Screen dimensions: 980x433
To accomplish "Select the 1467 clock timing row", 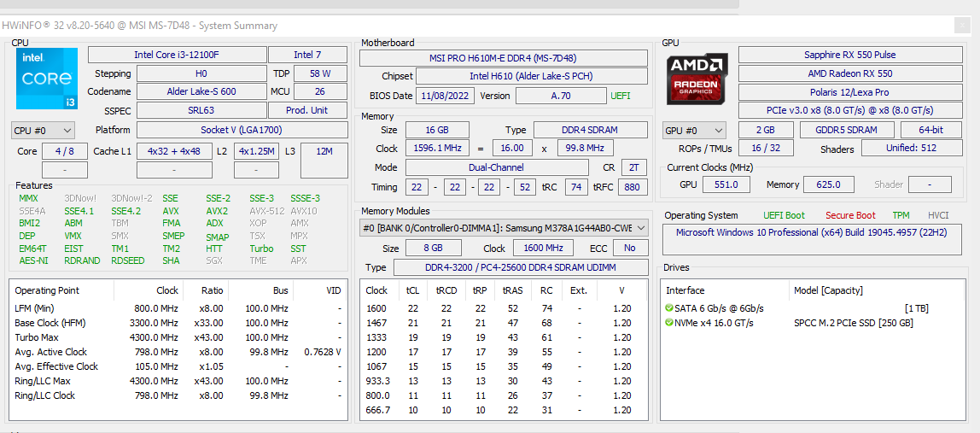I will (505, 323).
